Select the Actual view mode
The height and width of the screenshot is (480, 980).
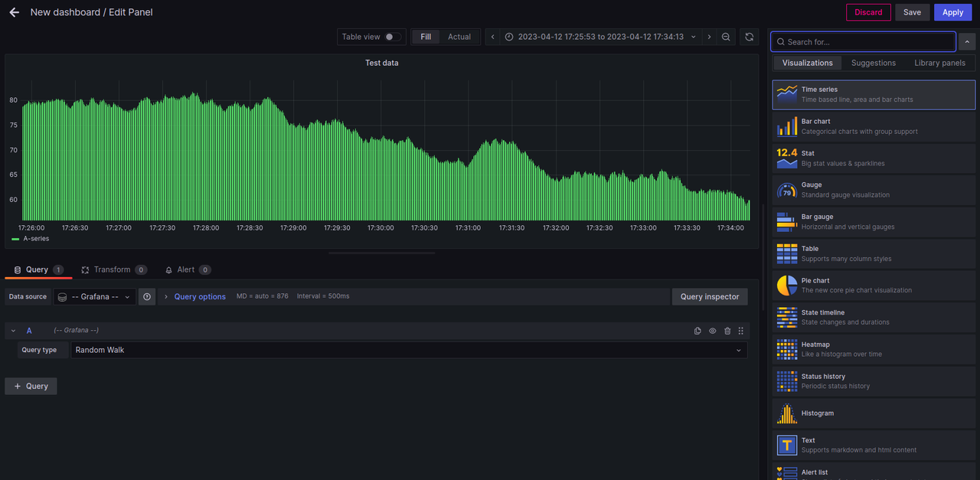tap(459, 37)
